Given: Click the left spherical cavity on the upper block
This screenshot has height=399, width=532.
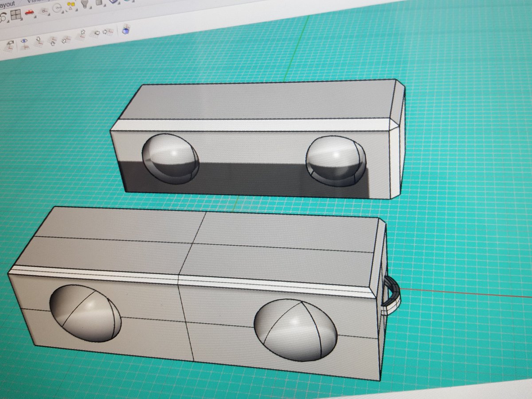Looking at the screenshot, I should coord(170,158).
